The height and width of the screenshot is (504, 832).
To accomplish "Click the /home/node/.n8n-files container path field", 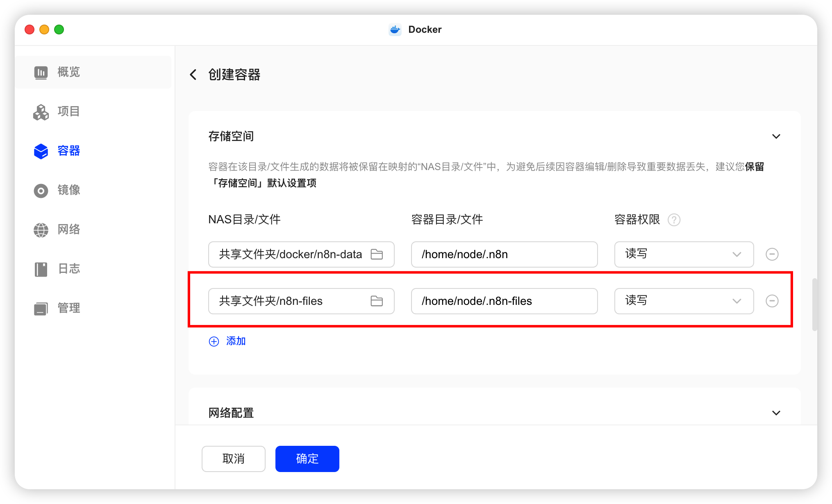I will (504, 301).
